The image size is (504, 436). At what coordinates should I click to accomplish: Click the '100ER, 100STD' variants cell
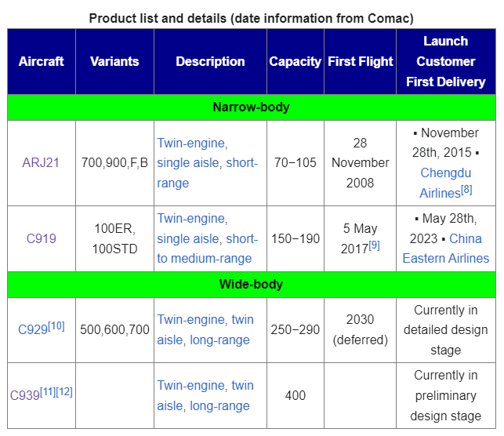tap(114, 238)
